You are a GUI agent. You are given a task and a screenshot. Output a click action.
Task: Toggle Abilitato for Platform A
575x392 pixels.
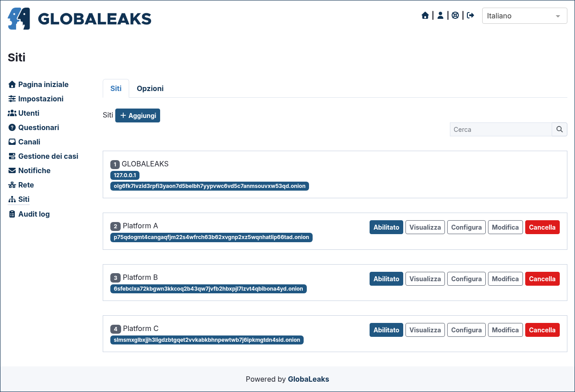pyautogui.click(x=386, y=227)
